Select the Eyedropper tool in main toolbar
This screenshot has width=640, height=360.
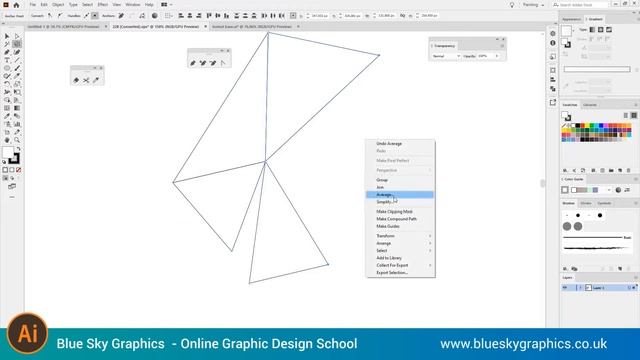7,116
